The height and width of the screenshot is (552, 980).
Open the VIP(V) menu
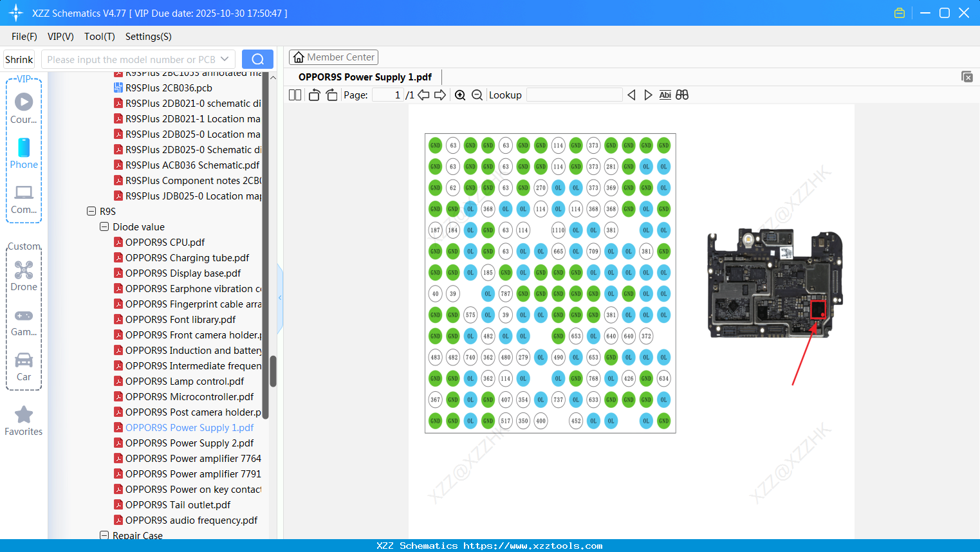tap(60, 37)
